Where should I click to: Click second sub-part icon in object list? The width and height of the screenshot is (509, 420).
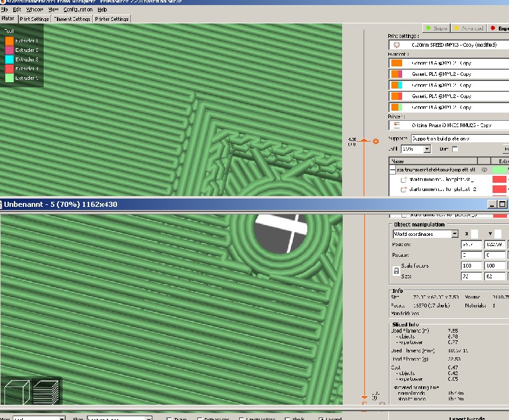(x=403, y=189)
